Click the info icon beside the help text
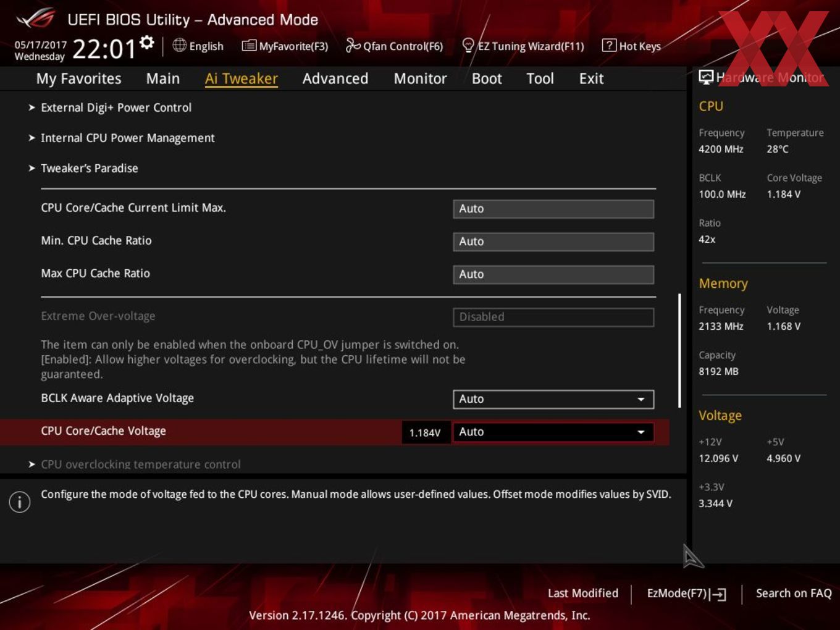The image size is (840, 630). pos(20,502)
